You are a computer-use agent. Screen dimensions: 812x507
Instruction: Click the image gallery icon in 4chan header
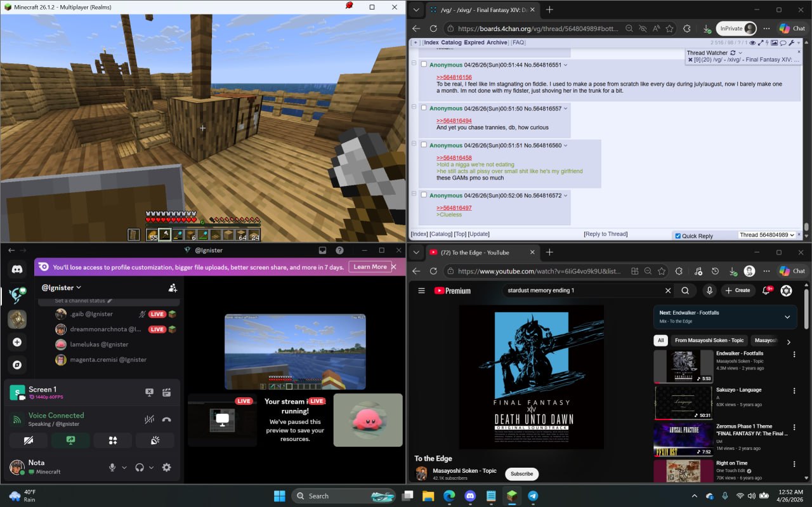pos(774,43)
